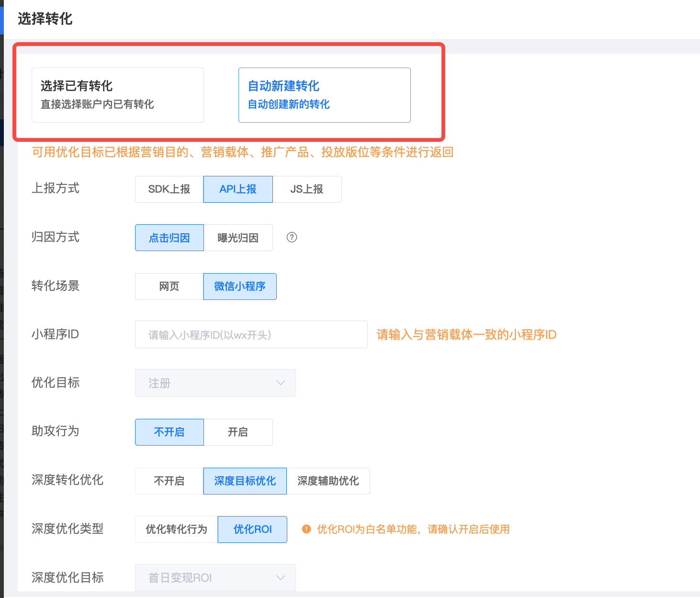This screenshot has height=598, width=700.
Task: Click the 选择转化 dialog title
Action: (45, 19)
